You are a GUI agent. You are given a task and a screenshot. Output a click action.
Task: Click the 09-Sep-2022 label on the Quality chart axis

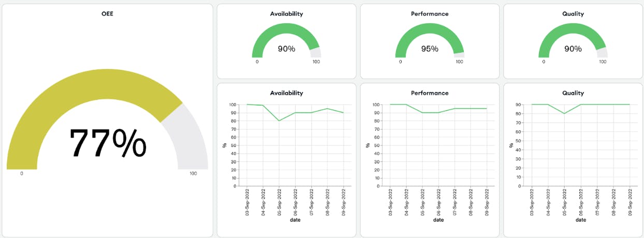click(630, 201)
